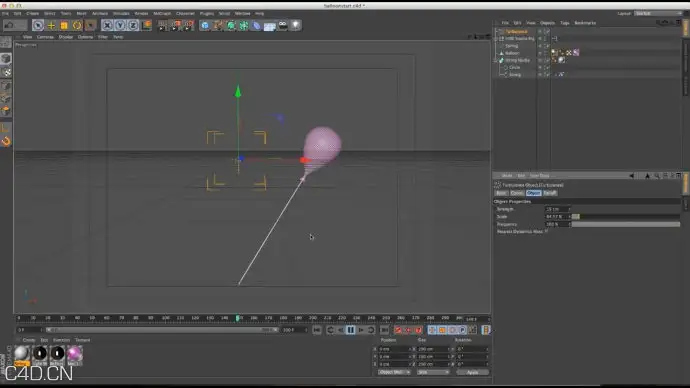Open the viewport Cameras menu
690x388 pixels.
tap(45, 37)
